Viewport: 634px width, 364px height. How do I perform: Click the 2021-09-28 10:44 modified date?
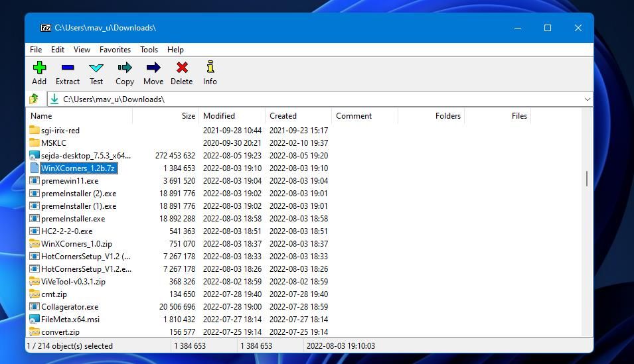pos(232,131)
